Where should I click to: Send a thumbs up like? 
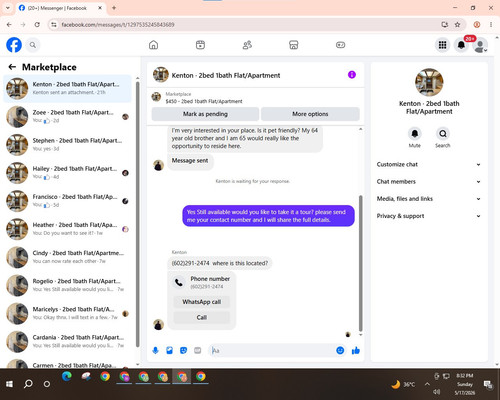356,350
